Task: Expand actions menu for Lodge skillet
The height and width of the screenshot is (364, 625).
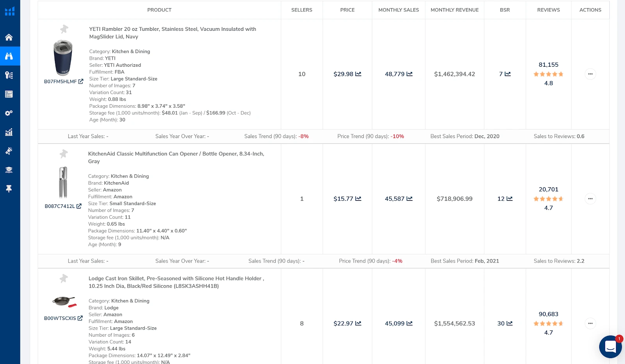Action: click(590, 323)
